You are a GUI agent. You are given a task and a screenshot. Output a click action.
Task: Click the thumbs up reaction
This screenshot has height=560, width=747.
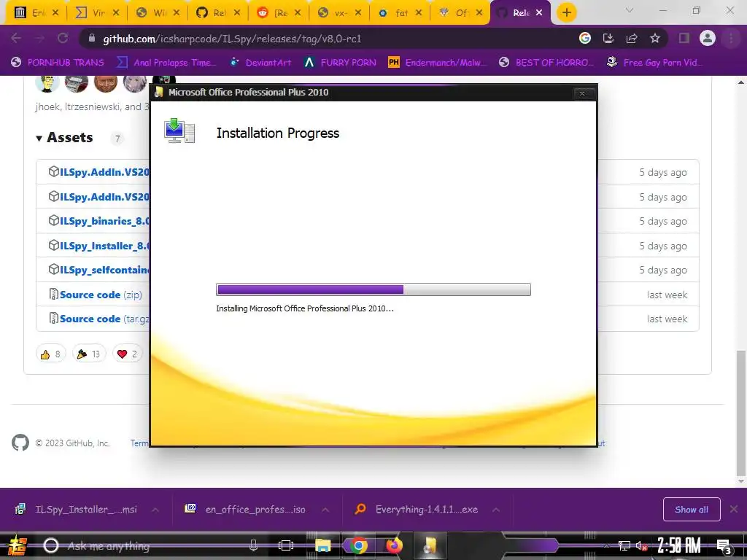(x=50, y=354)
